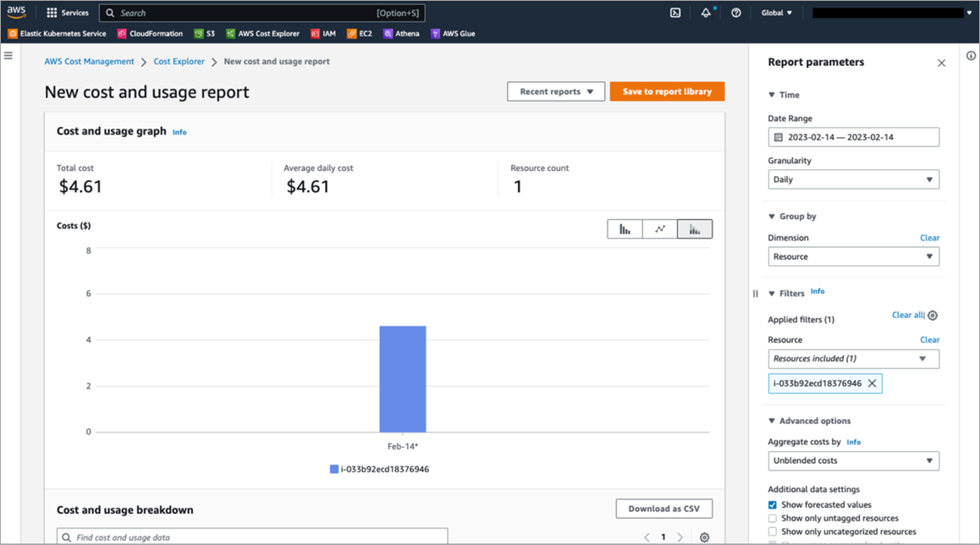Open Info link beside Aggregate costs by
The image size is (980, 545).
point(854,443)
